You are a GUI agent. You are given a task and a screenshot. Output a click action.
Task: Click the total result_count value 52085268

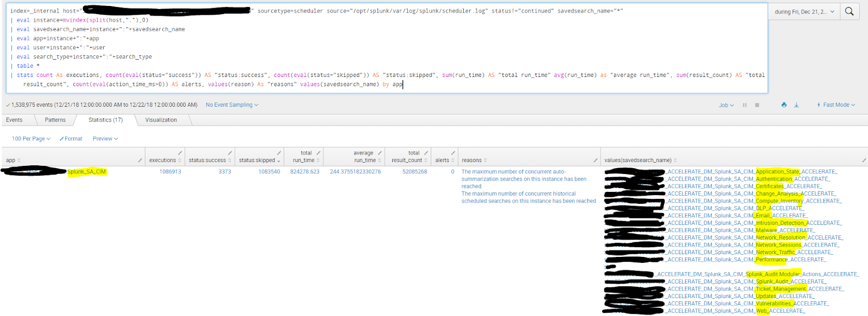tap(415, 172)
